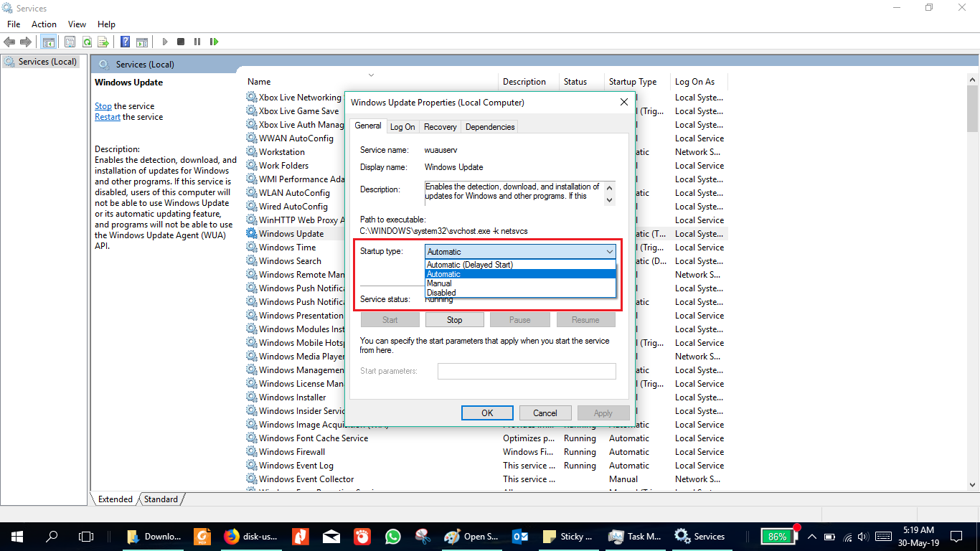Open the blue Help toolbar icon
The width and height of the screenshot is (980, 551).
[x=126, y=42]
